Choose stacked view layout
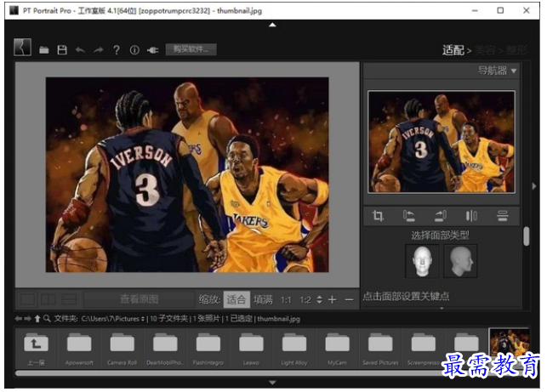The image size is (547, 392). point(69,299)
